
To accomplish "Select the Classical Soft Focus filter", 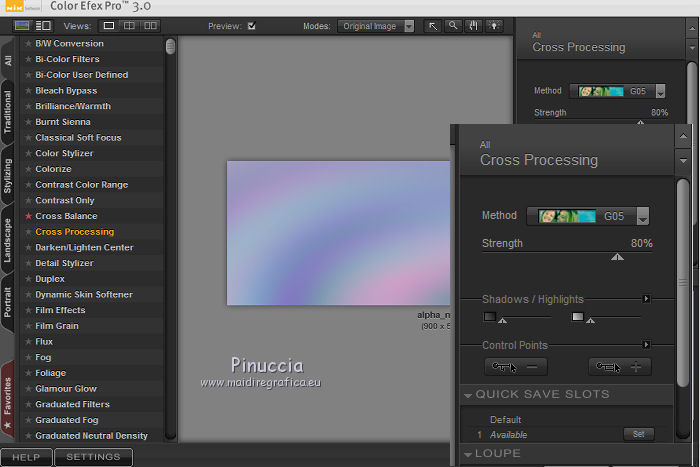I will coord(78,138).
